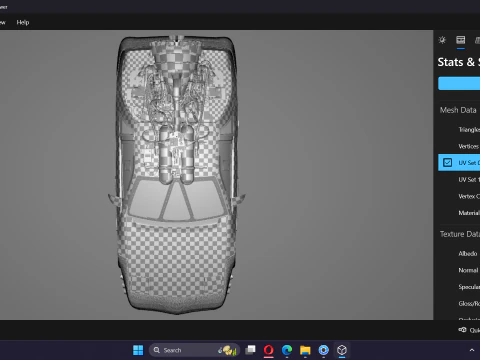480x360 pixels.
Task: Select the Albedo texture row
Action: coord(459,254)
